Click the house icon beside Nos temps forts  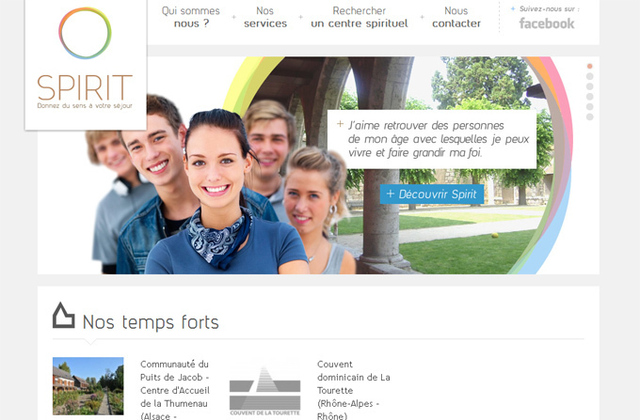tap(64, 315)
